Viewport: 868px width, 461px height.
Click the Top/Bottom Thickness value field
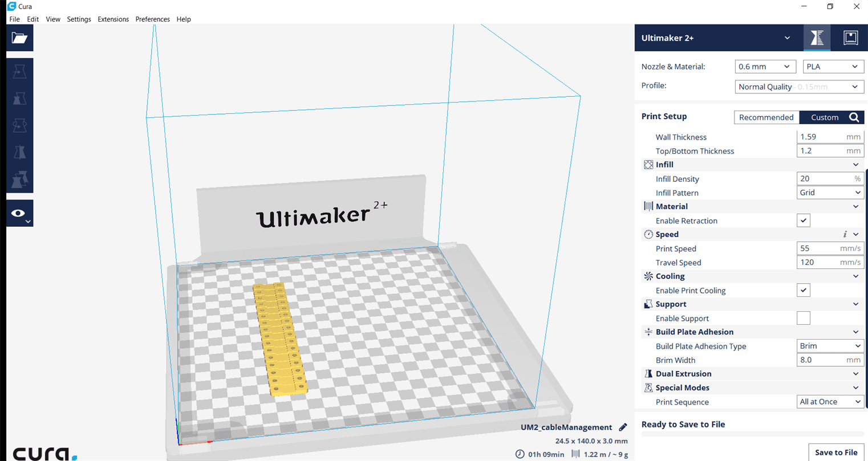830,151
